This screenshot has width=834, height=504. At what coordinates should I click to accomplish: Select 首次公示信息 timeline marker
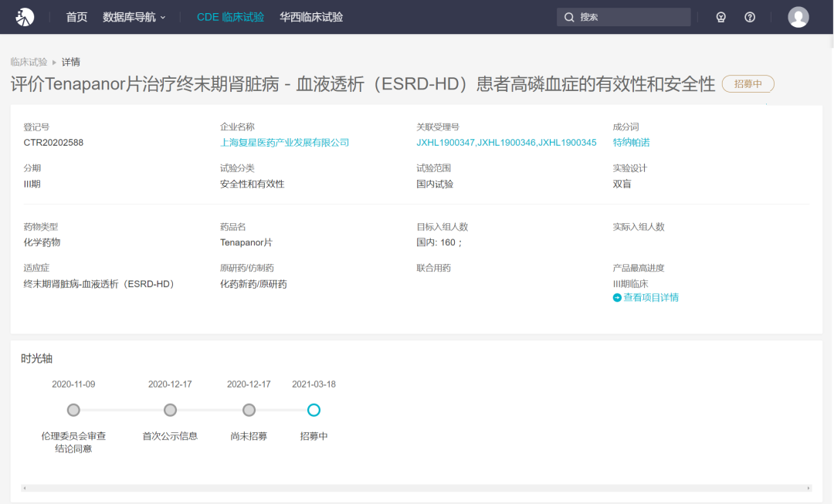[170, 410]
